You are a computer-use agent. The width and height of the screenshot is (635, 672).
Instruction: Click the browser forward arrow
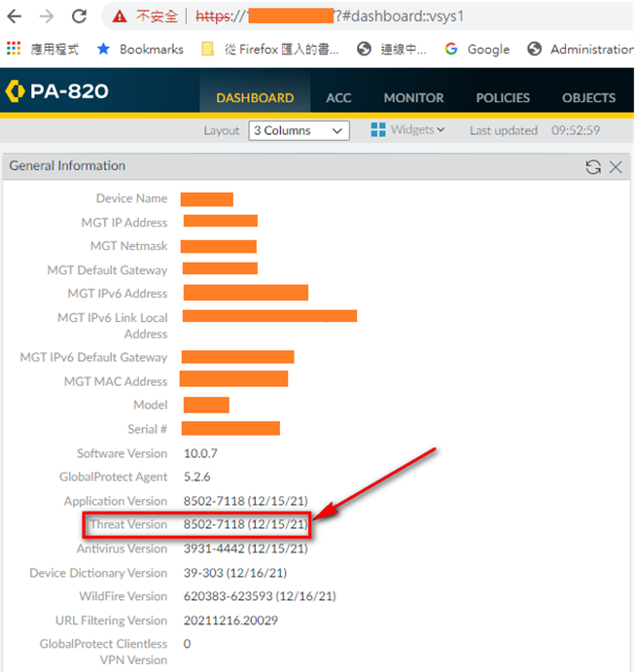click(47, 17)
